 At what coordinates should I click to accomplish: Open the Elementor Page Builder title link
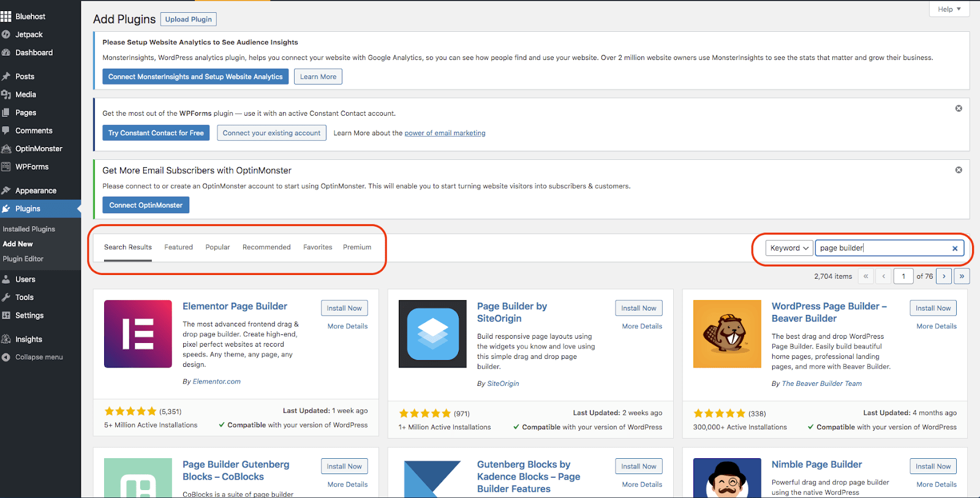pos(235,306)
